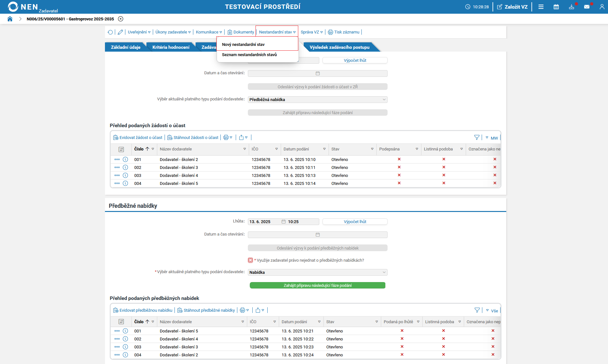The height and width of the screenshot is (364, 608).
Task: Open the hamburger main menu
Action: pyautogui.click(x=541, y=7)
